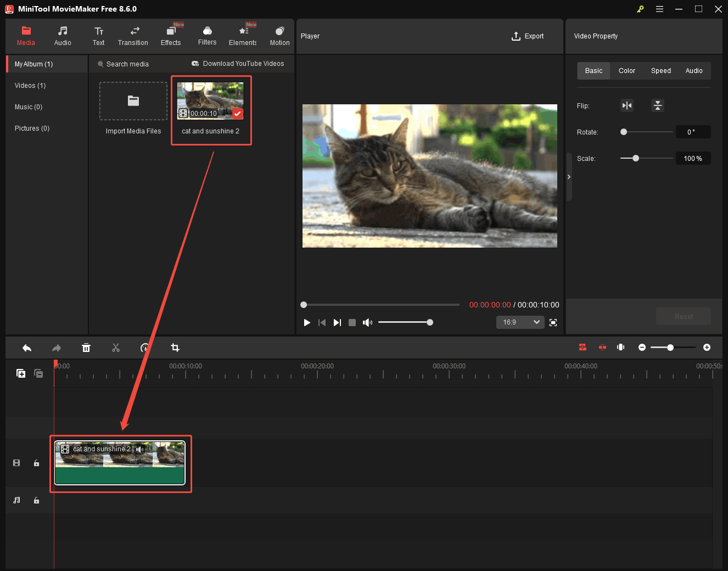
Task: Adjust the Rotate slider
Action: click(646, 132)
